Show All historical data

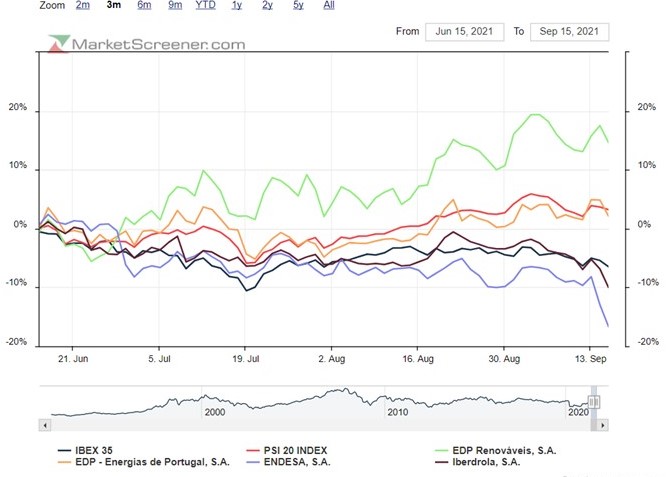pos(329,5)
